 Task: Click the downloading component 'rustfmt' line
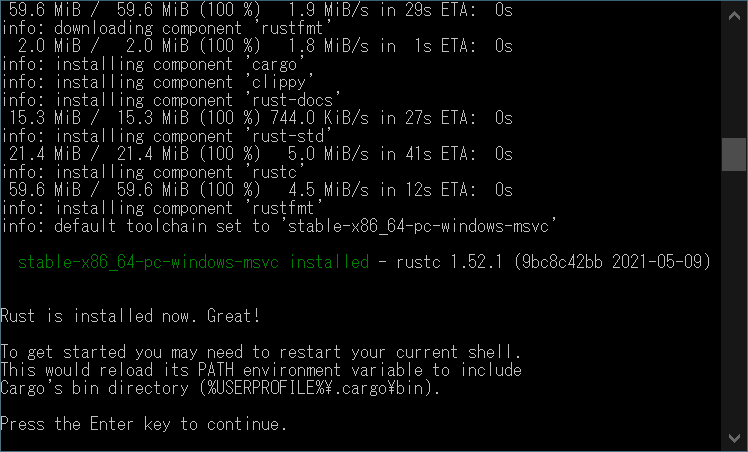click(162, 28)
